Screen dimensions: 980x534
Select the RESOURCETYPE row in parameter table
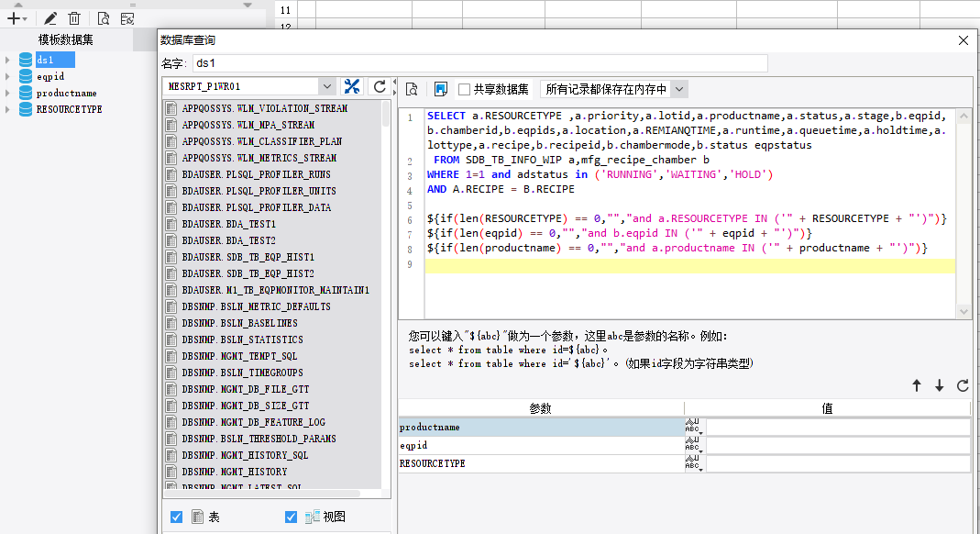click(541, 463)
